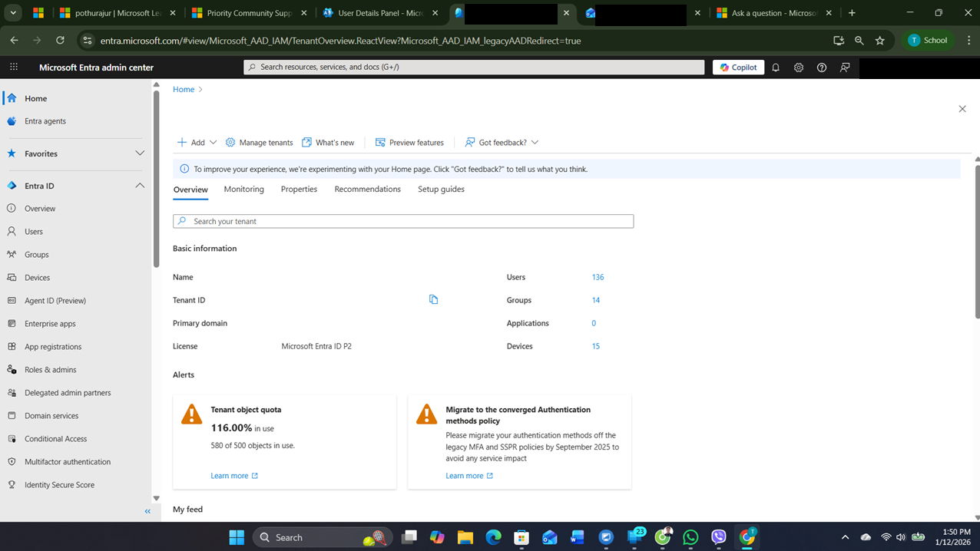The height and width of the screenshot is (551, 980).
Task: Open the Users count 136
Action: pyautogui.click(x=598, y=277)
